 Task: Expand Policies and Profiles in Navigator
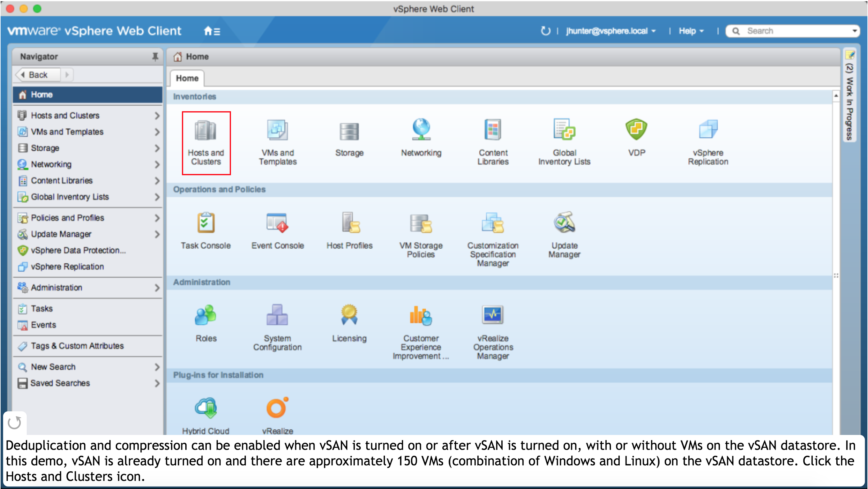157,218
